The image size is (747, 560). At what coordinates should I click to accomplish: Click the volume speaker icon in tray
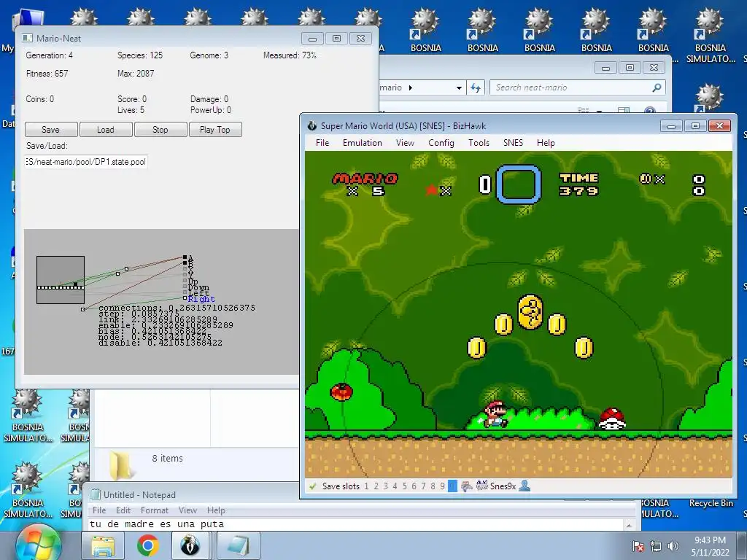673,546
